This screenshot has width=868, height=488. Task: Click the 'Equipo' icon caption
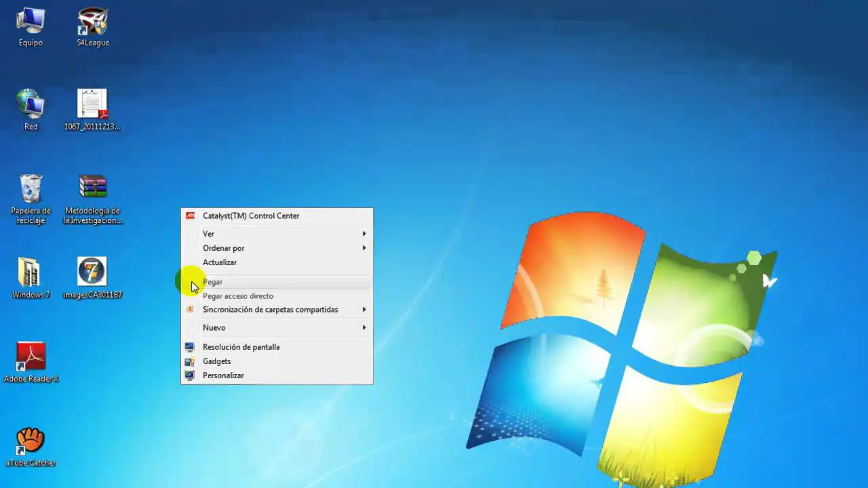(31, 43)
